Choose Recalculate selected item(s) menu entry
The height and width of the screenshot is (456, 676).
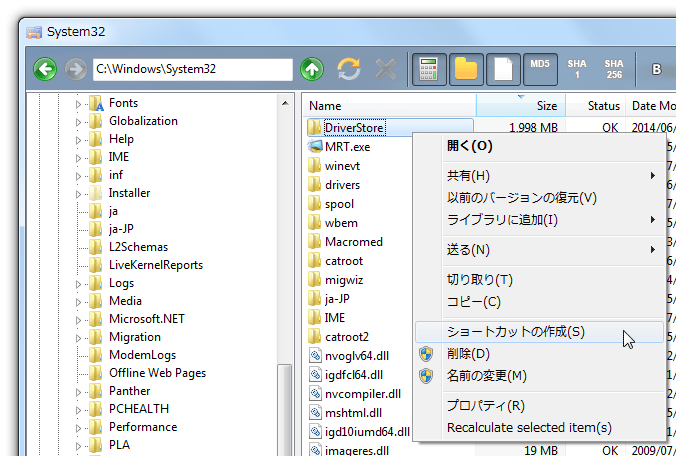click(x=539, y=428)
